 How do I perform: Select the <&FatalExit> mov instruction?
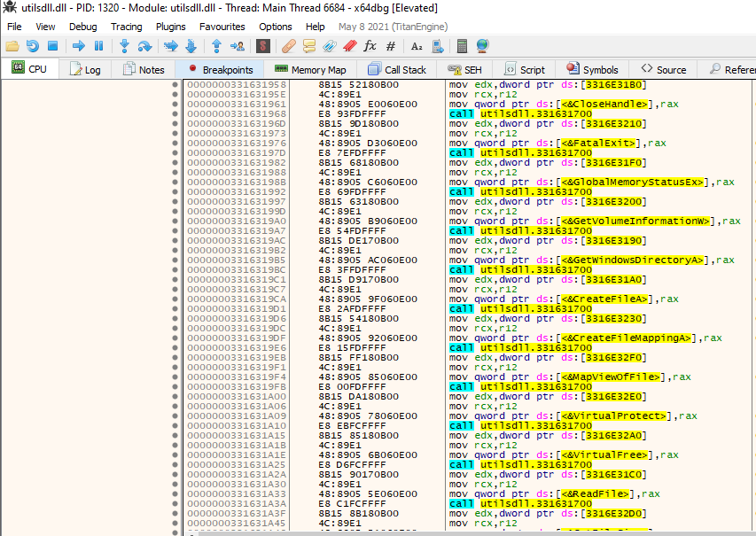[557, 144]
